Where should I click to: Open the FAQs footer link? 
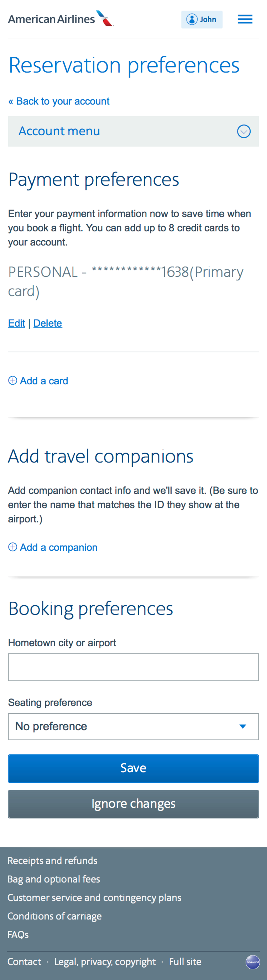coord(18,934)
